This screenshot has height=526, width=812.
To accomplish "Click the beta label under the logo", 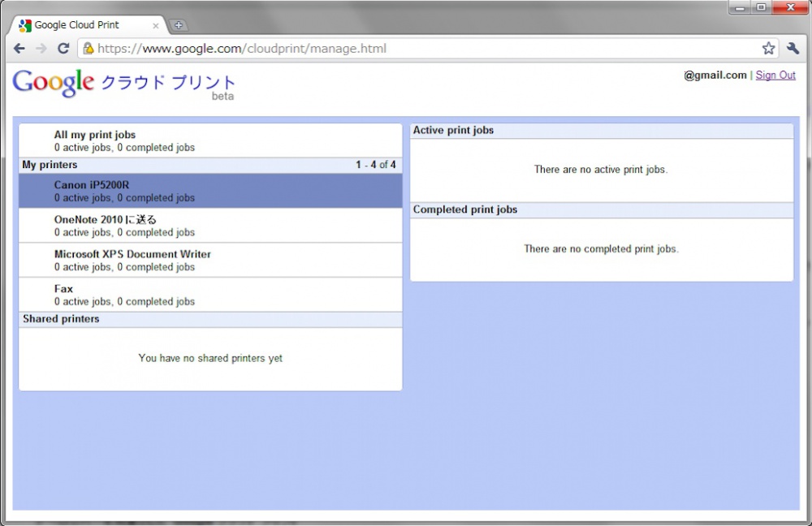I will (x=222, y=97).
